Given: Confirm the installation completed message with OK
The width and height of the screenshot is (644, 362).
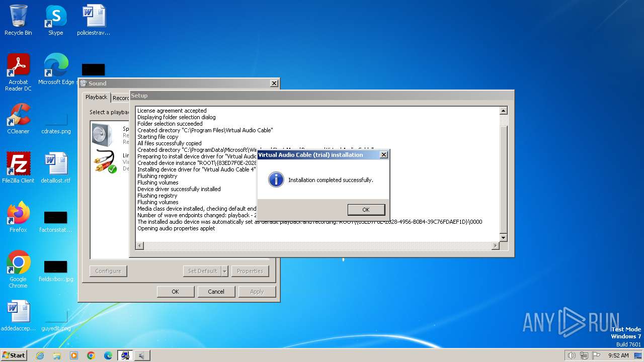Looking at the screenshot, I should (366, 210).
